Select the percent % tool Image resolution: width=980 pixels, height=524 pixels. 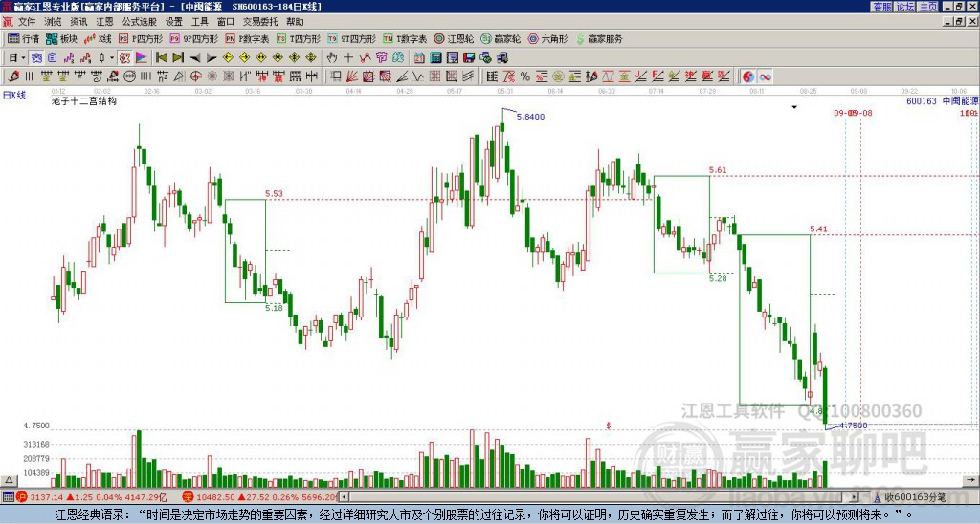coord(525,76)
